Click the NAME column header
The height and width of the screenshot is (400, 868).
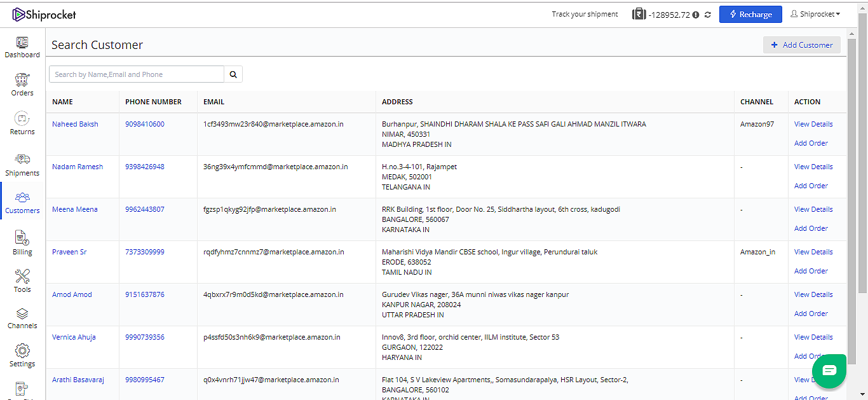(x=62, y=102)
